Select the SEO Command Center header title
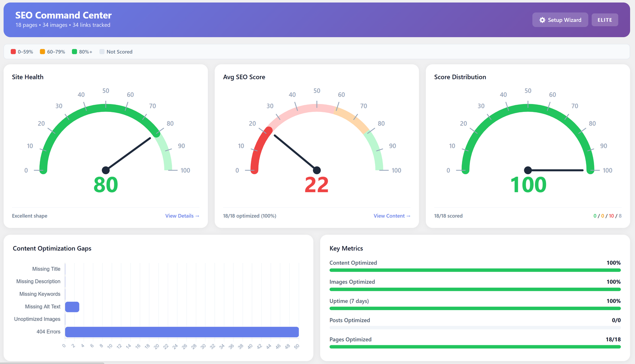The height and width of the screenshot is (364, 635). (x=63, y=15)
